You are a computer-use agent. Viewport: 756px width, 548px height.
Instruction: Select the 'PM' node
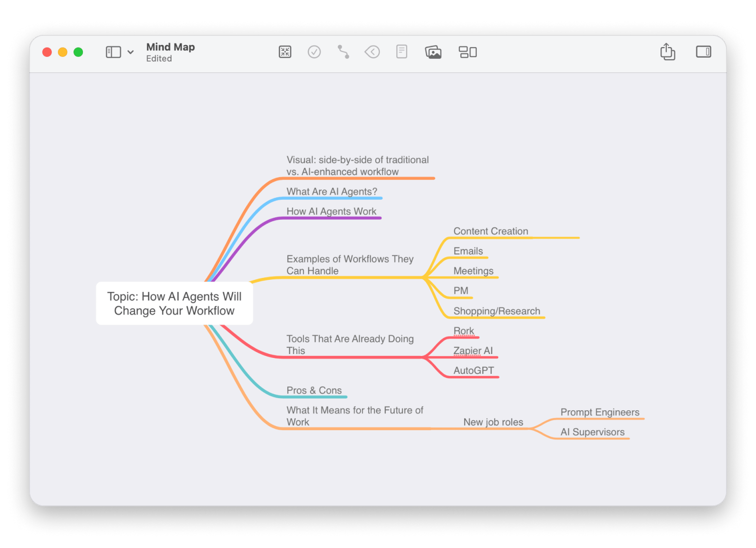point(461,291)
